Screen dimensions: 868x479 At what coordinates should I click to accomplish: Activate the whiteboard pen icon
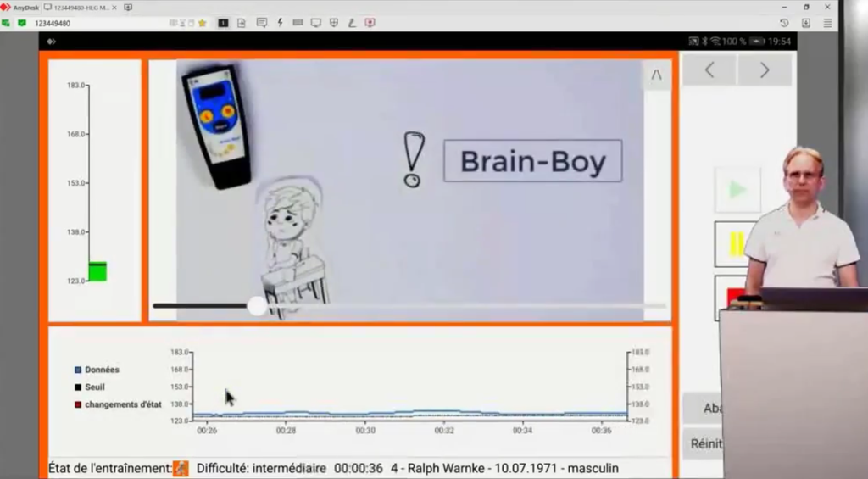[352, 23]
